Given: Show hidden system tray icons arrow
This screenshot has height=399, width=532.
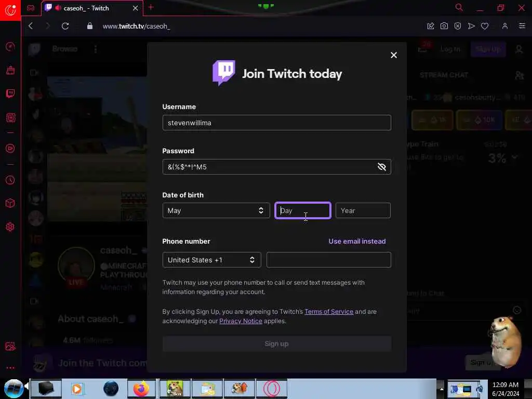Looking at the screenshot, I should pyautogui.click(x=442, y=389).
